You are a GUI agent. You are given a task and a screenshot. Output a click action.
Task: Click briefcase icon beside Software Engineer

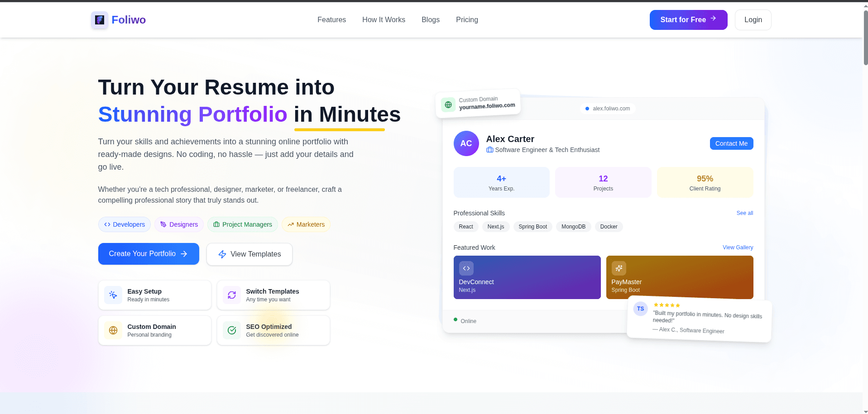click(490, 150)
